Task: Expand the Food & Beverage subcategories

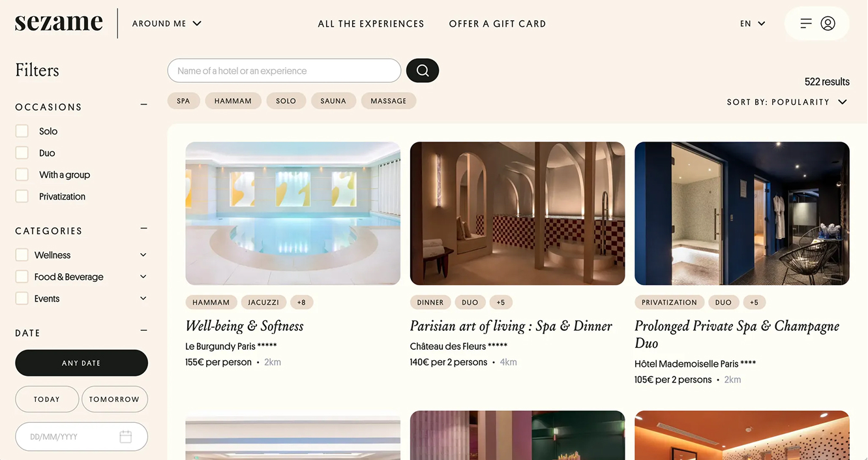Action: pyautogui.click(x=143, y=277)
